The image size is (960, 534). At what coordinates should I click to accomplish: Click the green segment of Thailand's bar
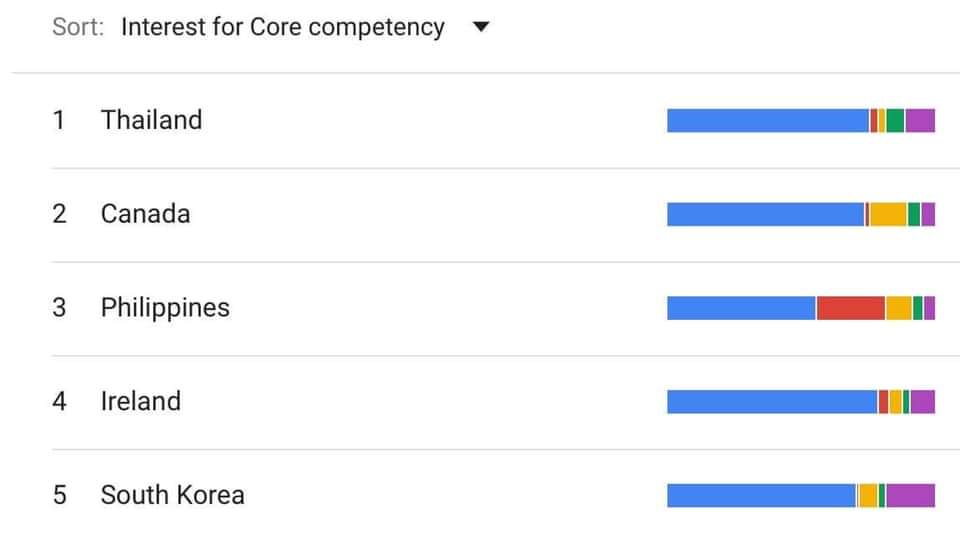894,121
